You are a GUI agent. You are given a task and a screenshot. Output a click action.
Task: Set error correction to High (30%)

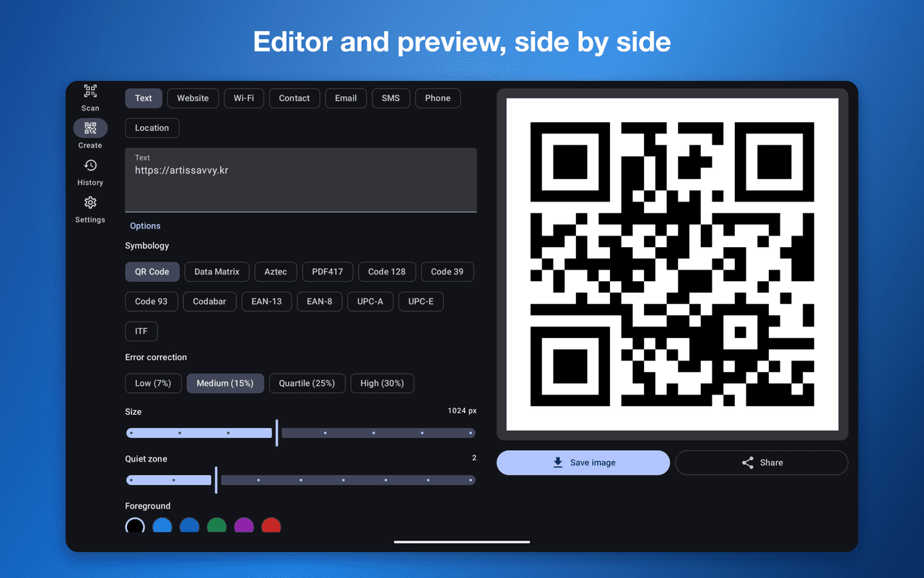[383, 383]
